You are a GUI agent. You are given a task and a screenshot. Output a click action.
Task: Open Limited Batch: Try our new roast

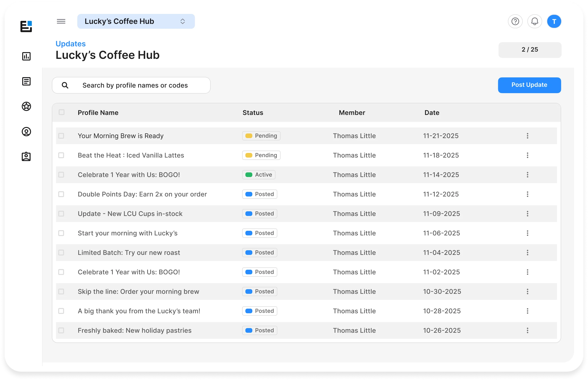(x=129, y=252)
